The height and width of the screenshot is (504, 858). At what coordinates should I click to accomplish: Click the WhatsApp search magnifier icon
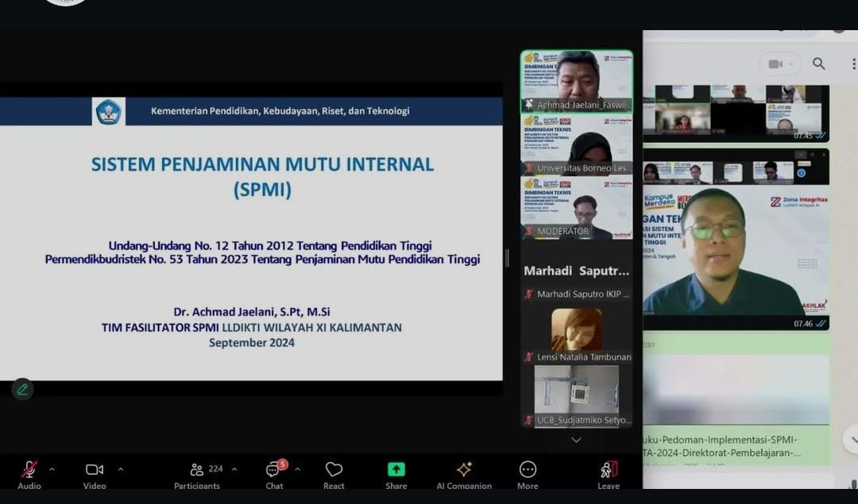pyautogui.click(x=819, y=64)
